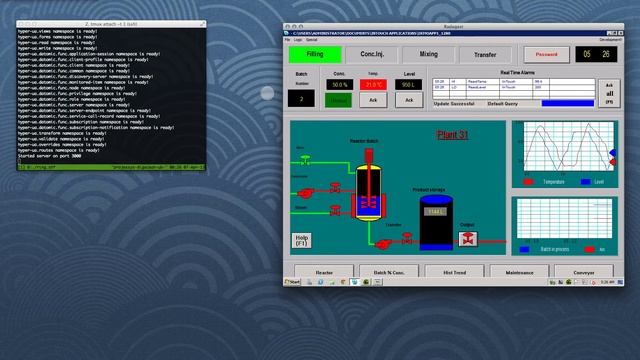Select the product storage tank graphic
Screen dimensions: 640x360
click(436, 222)
